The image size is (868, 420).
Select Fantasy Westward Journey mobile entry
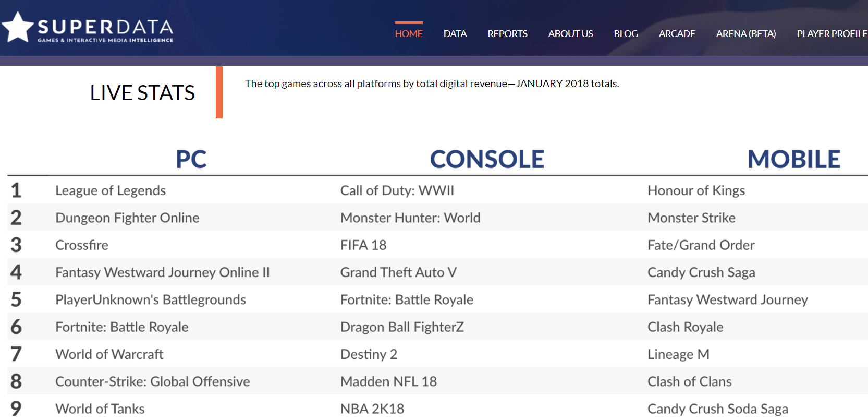click(728, 299)
